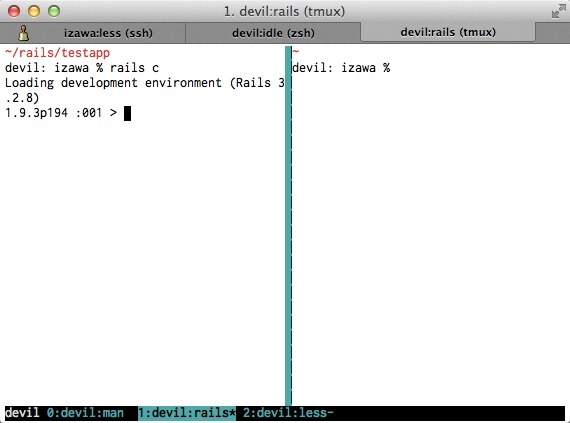570x423 pixels.
Task: Zoom the window with the green button
Action: (54, 11)
